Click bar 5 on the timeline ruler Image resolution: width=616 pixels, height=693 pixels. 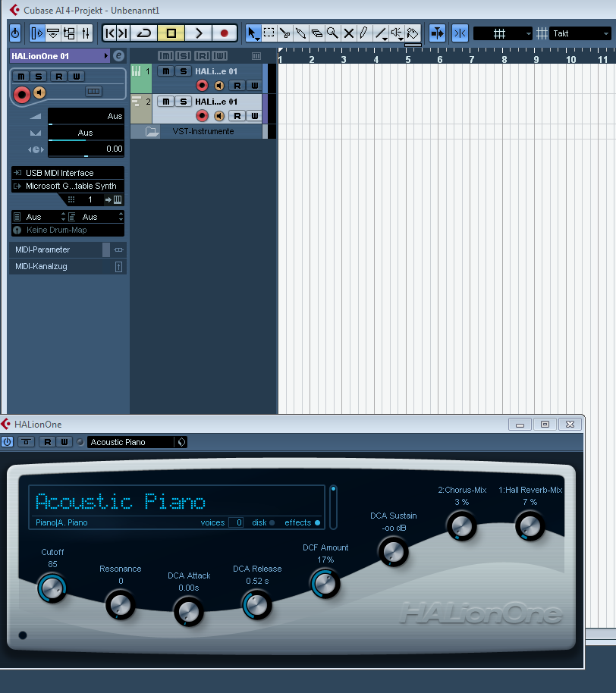[x=407, y=60]
